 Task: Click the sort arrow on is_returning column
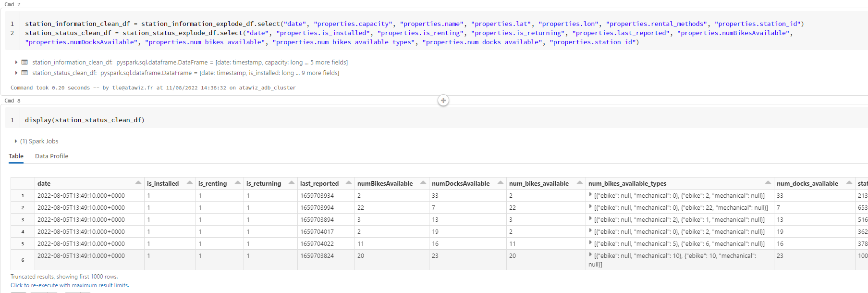point(292,183)
